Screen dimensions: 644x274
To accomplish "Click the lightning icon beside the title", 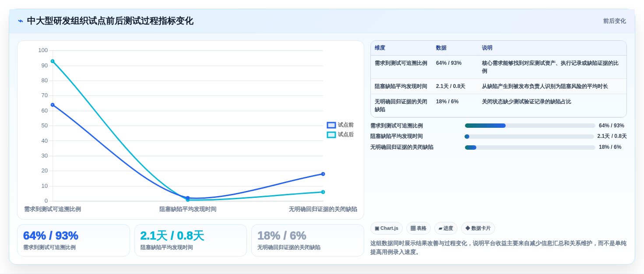I will [x=21, y=21].
